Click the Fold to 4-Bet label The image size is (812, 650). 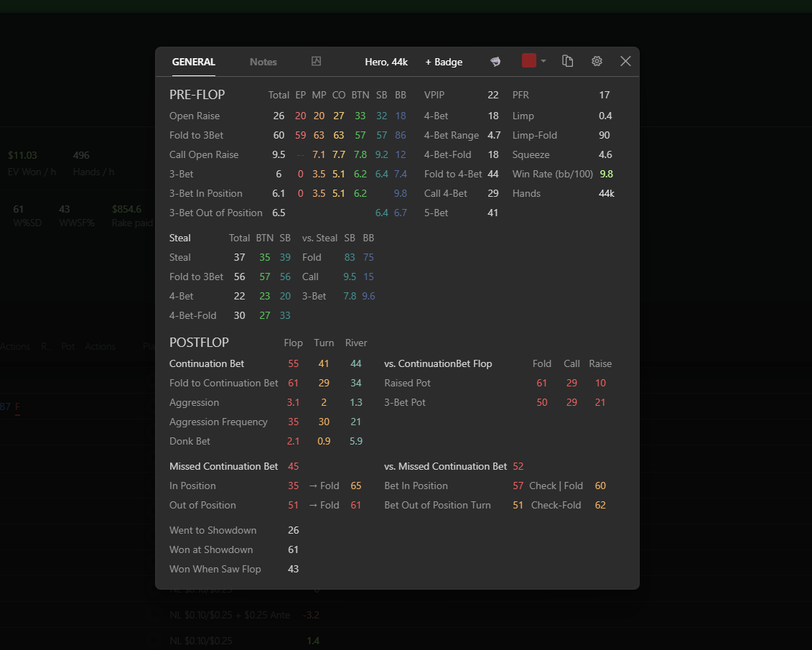coord(453,174)
